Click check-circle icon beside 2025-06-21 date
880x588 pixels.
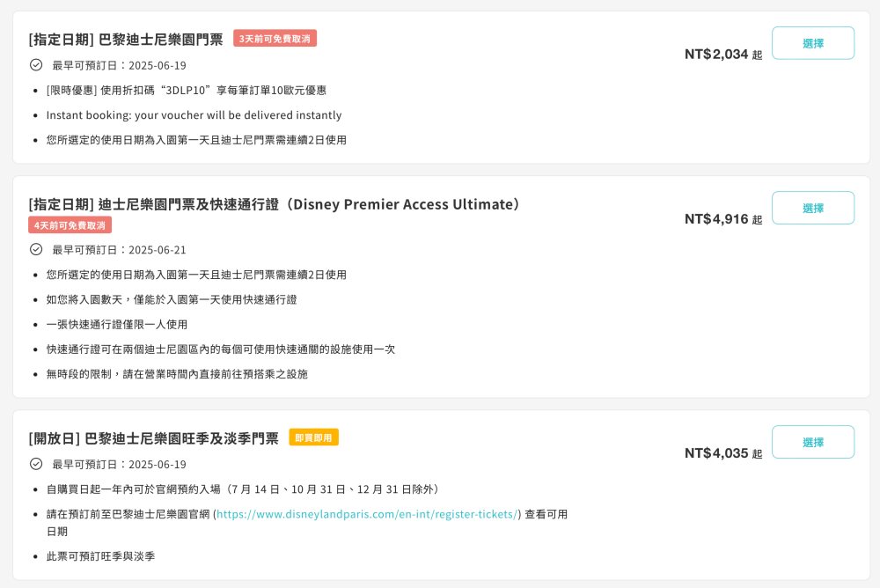click(x=36, y=249)
